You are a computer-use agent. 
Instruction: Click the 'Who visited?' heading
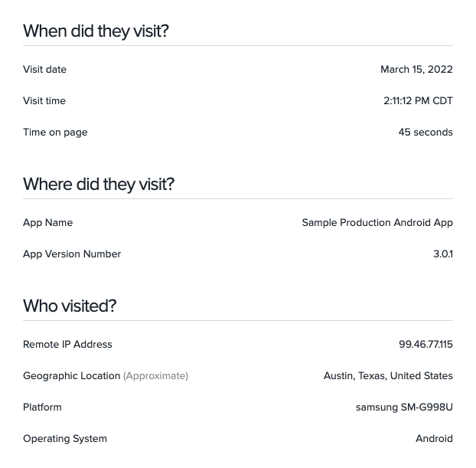pos(70,306)
